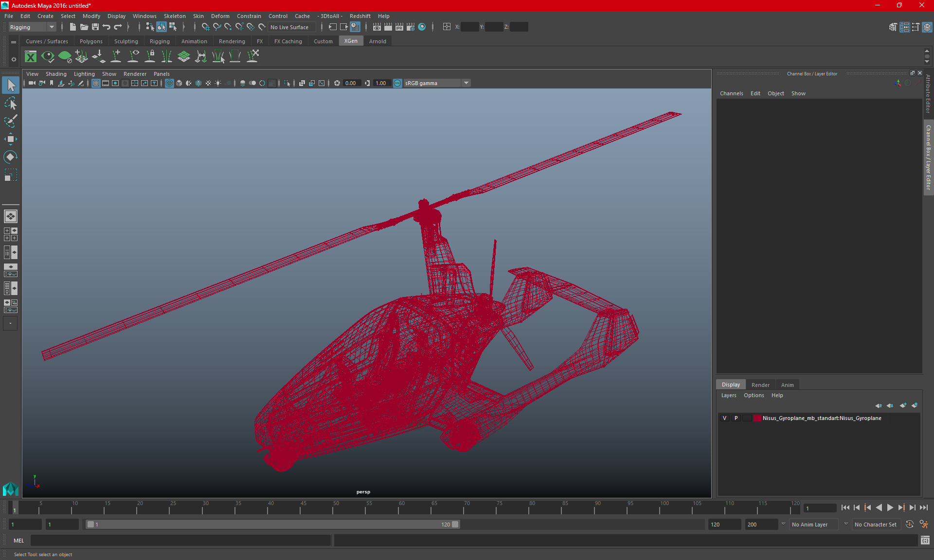This screenshot has height=560, width=934.
Task: Click move layer up icon
Action: click(879, 405)
